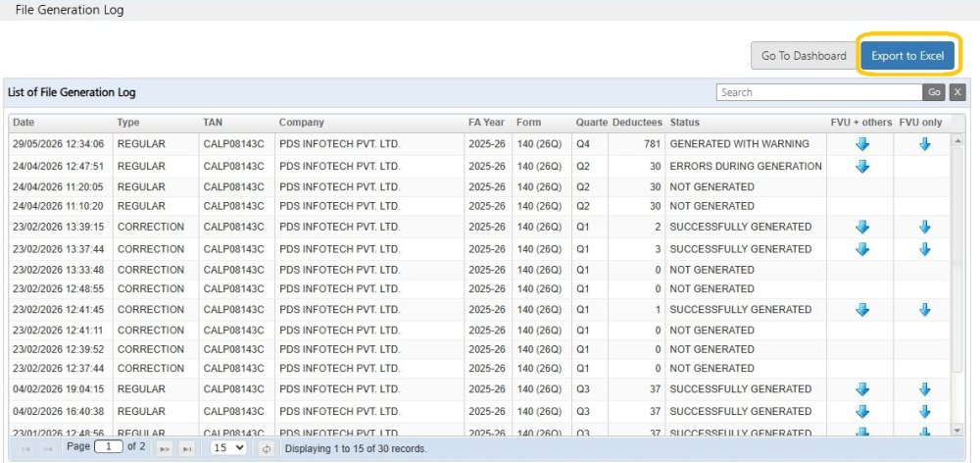Click the FVU + others column header
The image size is (980, 463).
click(860, 123)
